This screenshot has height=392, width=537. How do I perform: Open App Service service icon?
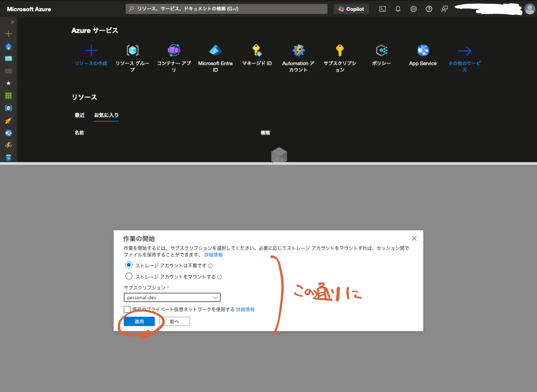423,51
